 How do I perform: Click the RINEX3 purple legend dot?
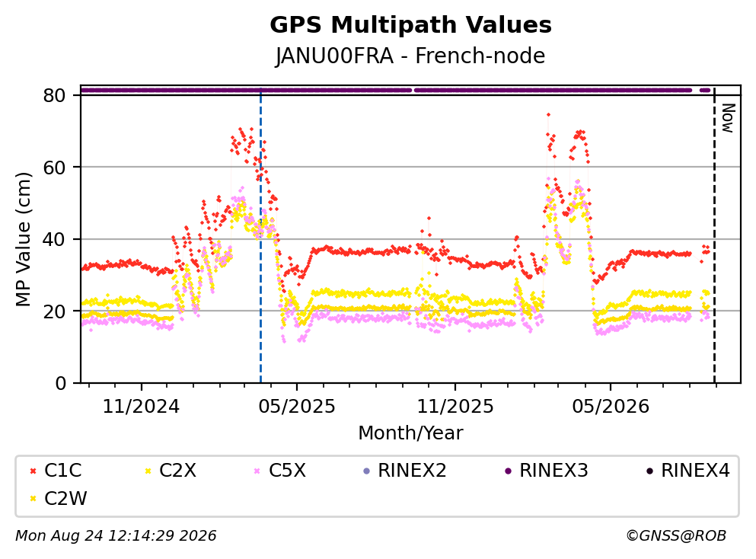pos(508,471)
